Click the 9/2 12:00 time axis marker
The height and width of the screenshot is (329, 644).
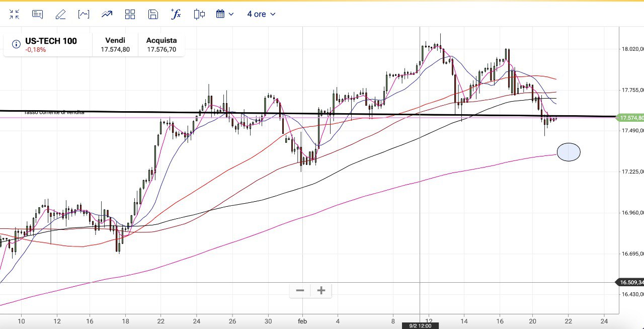tap(420, 325)
